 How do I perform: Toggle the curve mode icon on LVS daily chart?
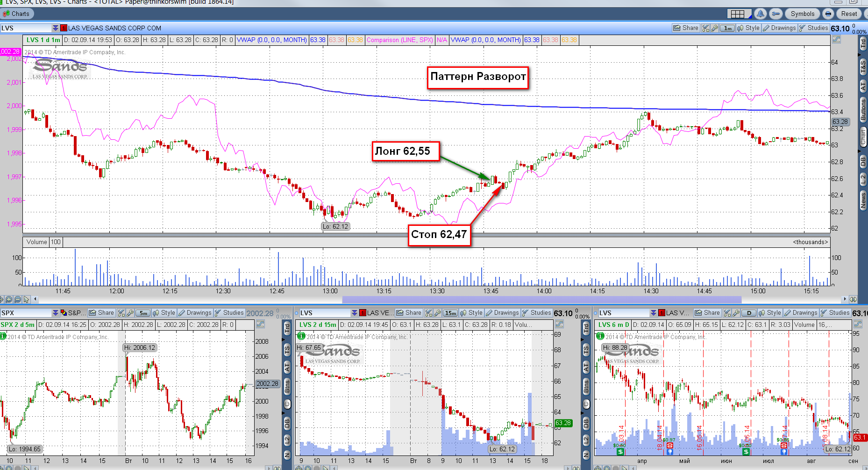pyautogui.click(x=858, y=324)
